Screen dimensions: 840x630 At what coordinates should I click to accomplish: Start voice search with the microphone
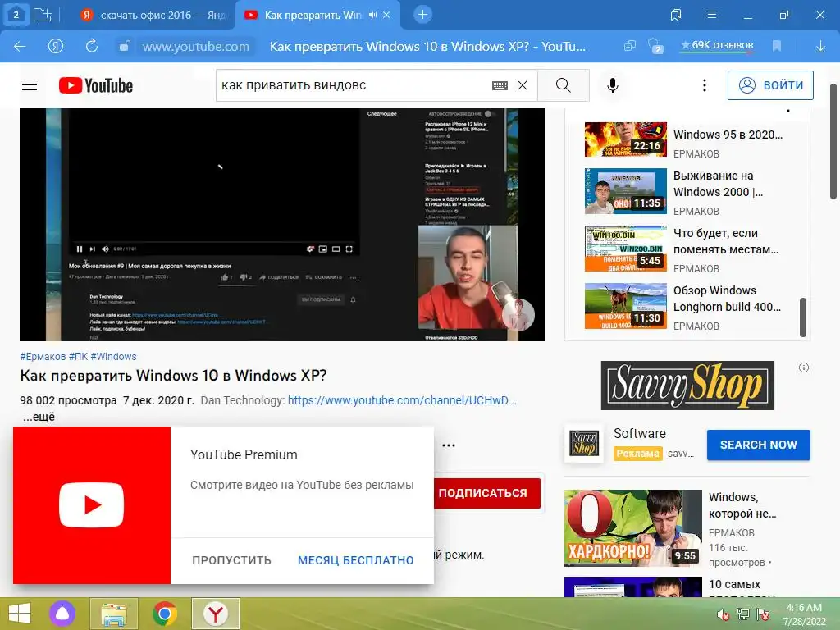click(613, 85)
